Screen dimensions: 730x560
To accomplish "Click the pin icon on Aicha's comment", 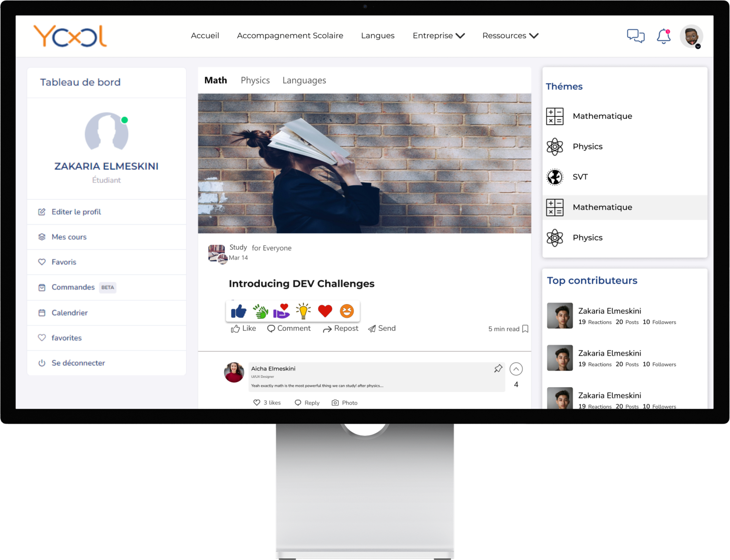I will [498, 368].
